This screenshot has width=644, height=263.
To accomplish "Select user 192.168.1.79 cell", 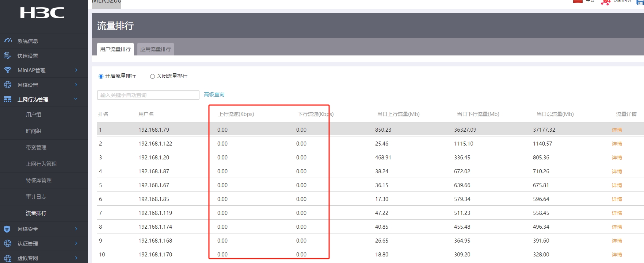I will (154, 130).
